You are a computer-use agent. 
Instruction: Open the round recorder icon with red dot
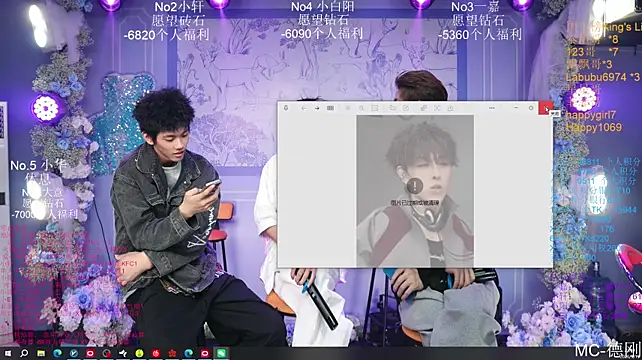(x=106, y=353)
